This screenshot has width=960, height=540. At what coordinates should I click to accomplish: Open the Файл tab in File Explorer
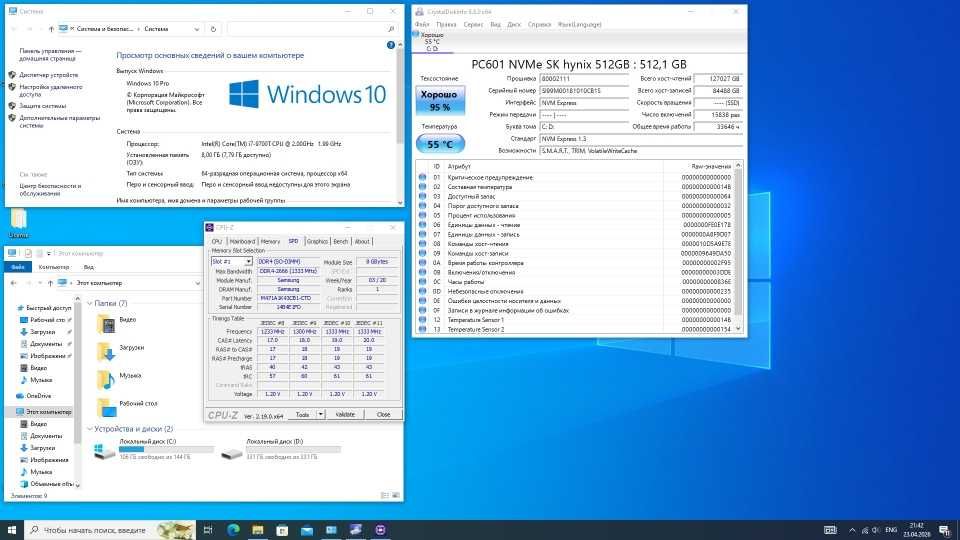point(18,267)
